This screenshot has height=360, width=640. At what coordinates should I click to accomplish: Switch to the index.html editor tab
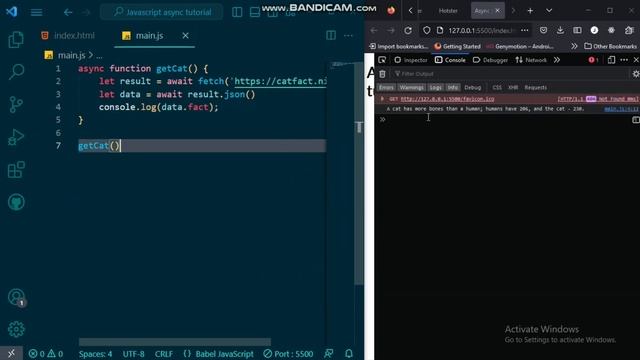point(69,36)
